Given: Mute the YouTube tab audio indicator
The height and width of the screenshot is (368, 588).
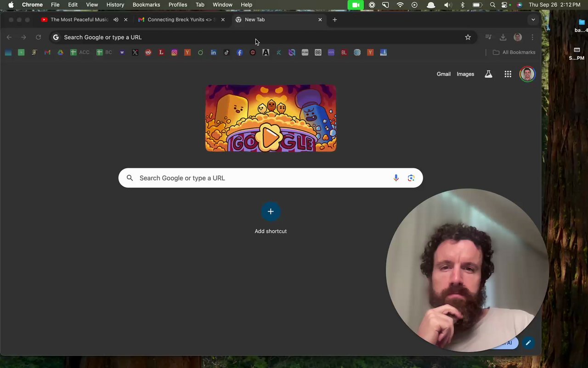Looking at the screenshot, I should (116, 20).
